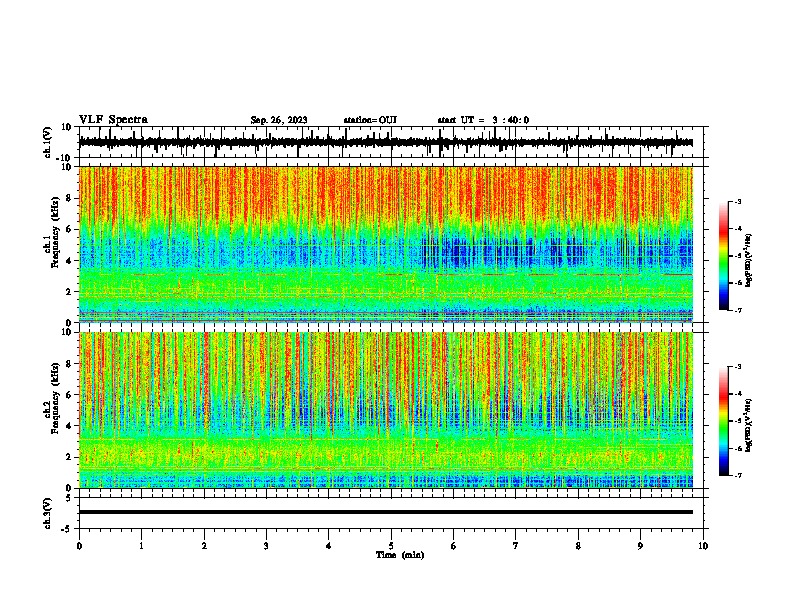Click the -7 tick on ch.2 color bar
This screenshot has width=792, height=612.
pyautogui.click(x=737, y=475)
